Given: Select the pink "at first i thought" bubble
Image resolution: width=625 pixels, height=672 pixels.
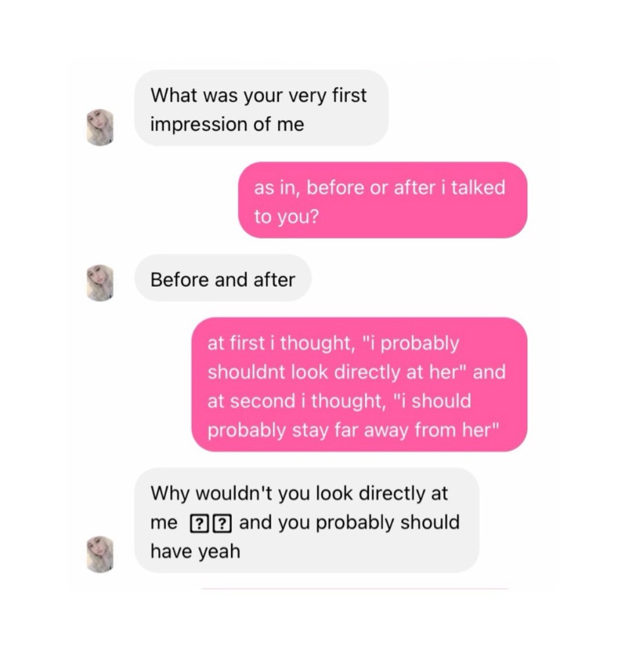Looking at the screenshot, I should click(359, 385).
